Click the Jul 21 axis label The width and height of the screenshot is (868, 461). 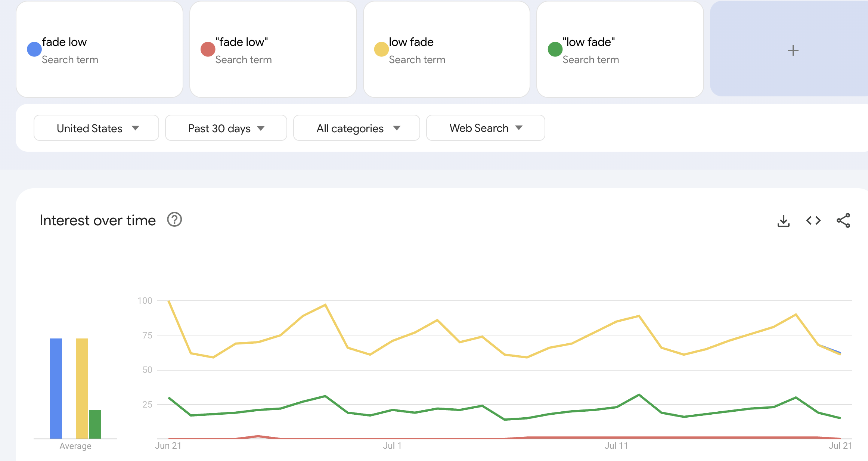(x=840, y=446)
